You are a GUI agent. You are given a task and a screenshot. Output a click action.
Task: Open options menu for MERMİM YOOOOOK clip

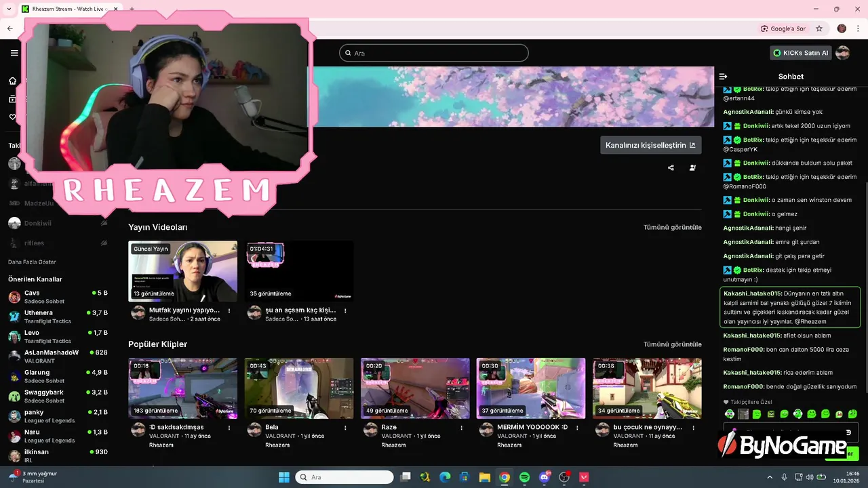[577, 428]
